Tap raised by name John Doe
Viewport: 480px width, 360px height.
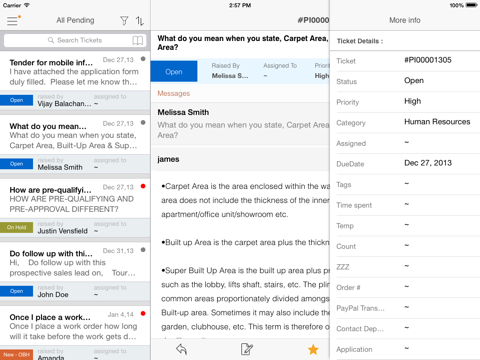tap(53, 295)
